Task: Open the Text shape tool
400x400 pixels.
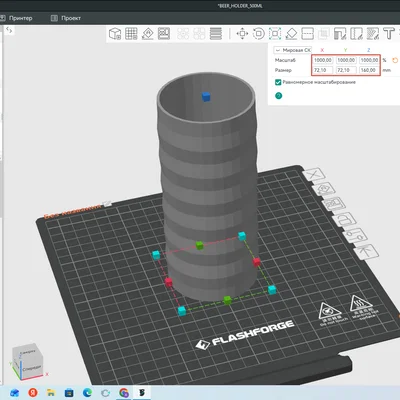Action: [389, 34]
